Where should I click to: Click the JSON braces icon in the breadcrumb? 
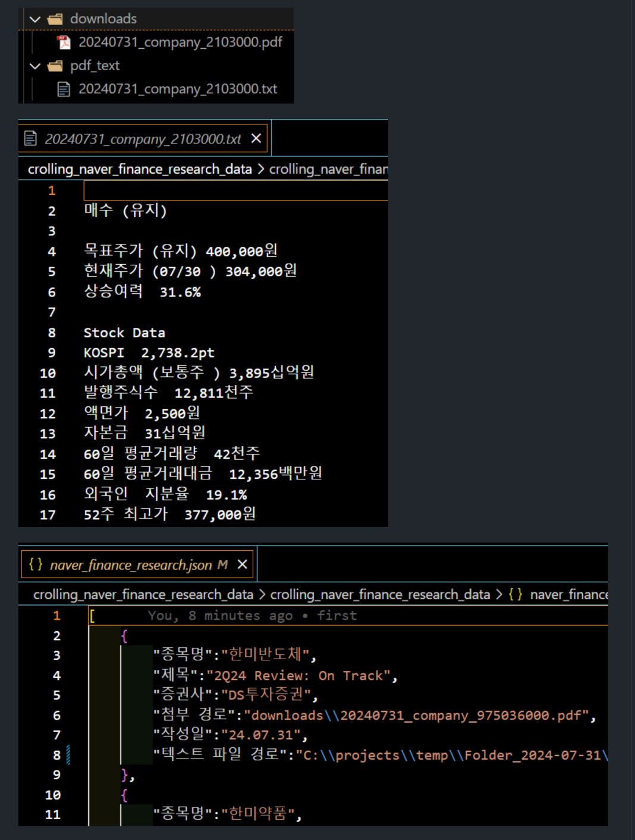(x=515, y=595)
